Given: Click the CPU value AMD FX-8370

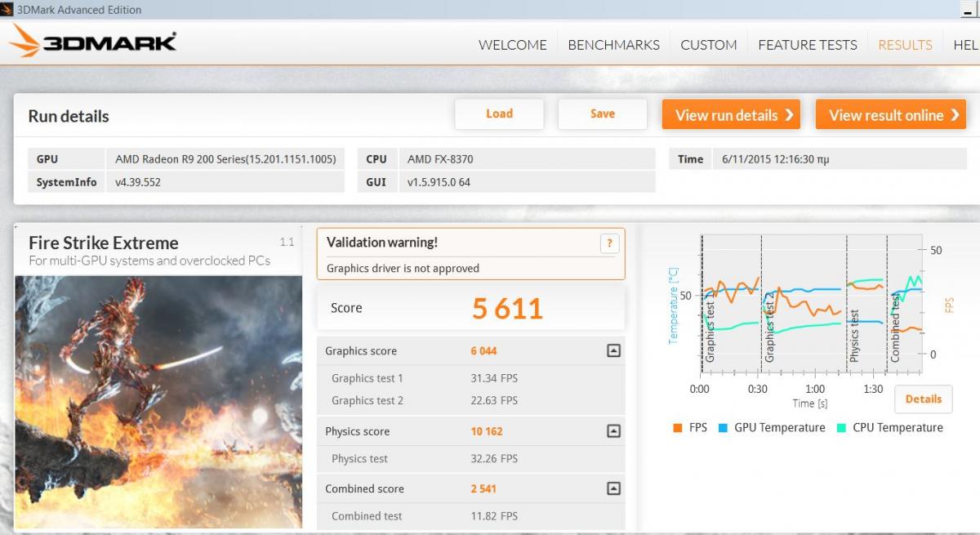Looking at the screenshot, I should [440, 159].
